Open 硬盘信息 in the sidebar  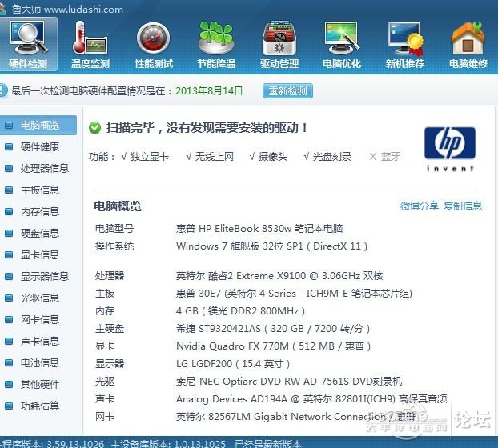pos(40,234)
